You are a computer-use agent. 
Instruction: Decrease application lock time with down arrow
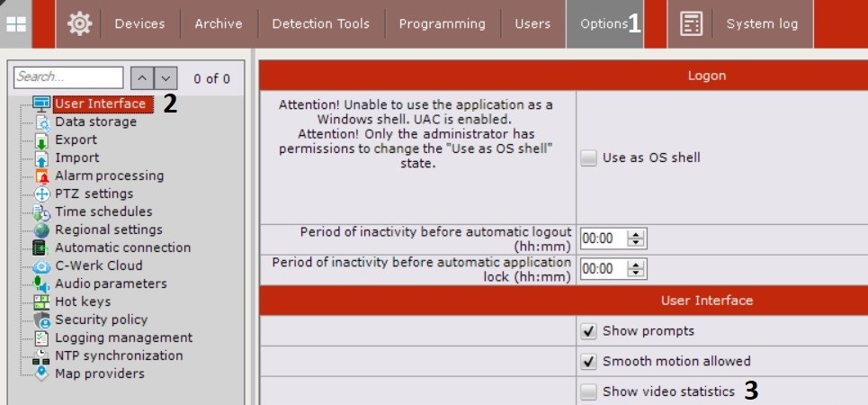click(637, 273)
